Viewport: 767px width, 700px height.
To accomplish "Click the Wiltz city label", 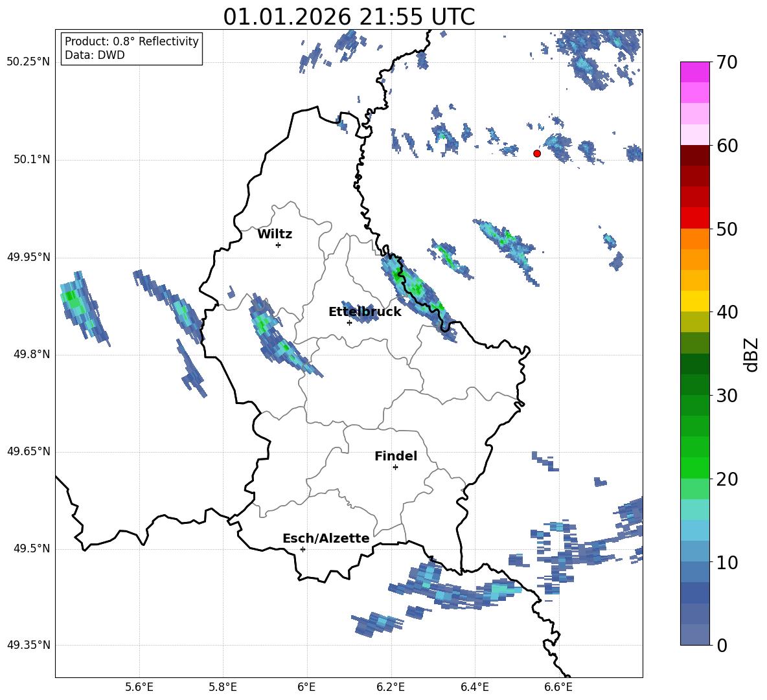I will 275,234.
